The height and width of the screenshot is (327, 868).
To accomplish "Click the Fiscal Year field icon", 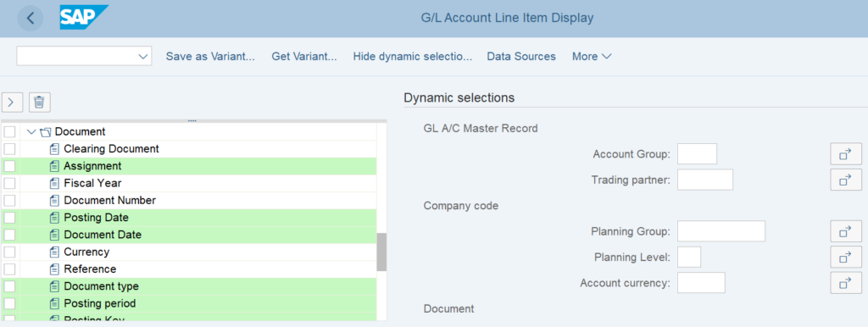I will (x=54, y=183).
